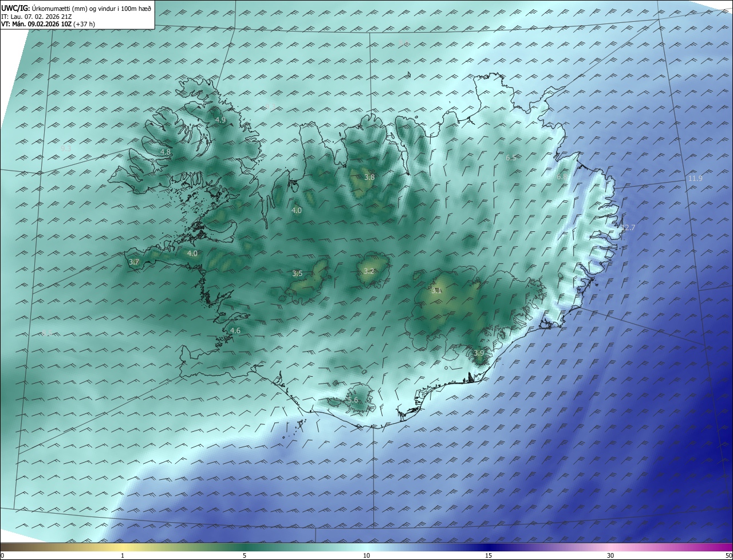Select the 4.8 value label
The image size is (733, 560).
pyautogui.click(x=165, y=152)
